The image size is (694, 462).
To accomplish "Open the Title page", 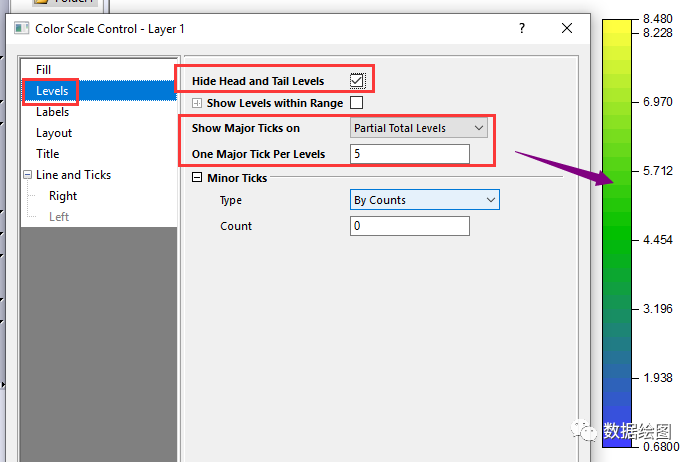I will click(x=47, y=154).
